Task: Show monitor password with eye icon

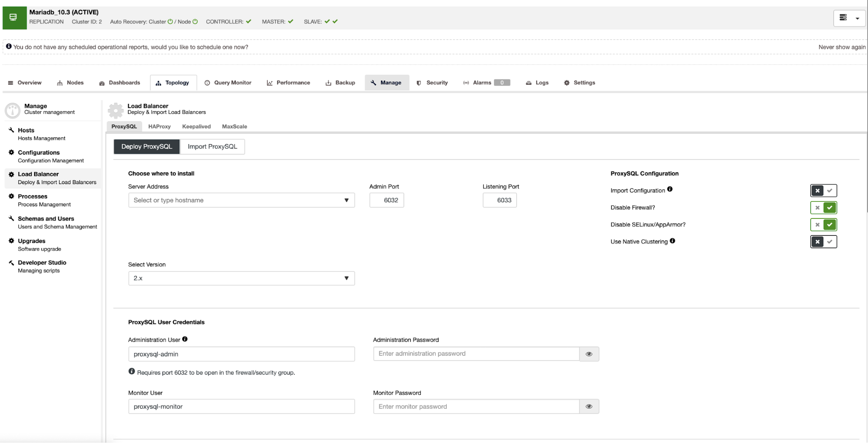Action: click(x=589, y=407)
